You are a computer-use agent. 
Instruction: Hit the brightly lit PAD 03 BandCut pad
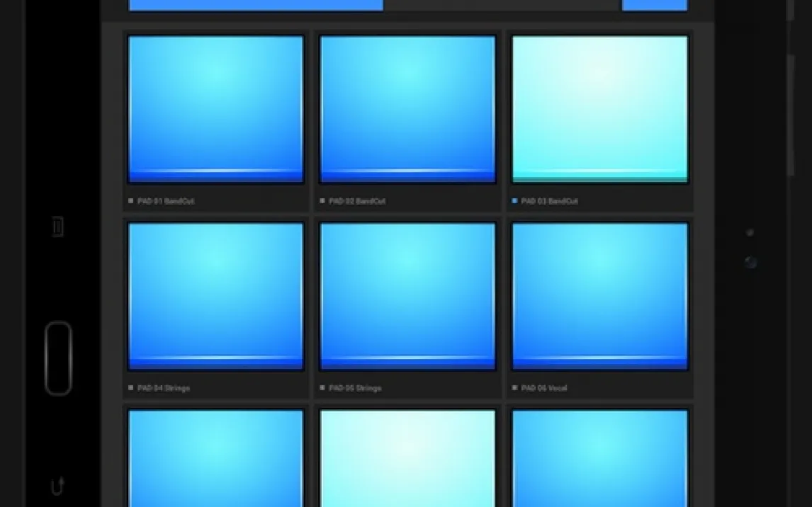point(599,109)
